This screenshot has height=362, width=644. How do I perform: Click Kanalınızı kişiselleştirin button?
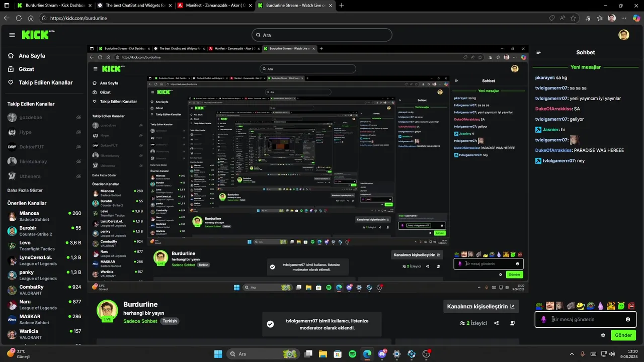click(x=481, y=306)
